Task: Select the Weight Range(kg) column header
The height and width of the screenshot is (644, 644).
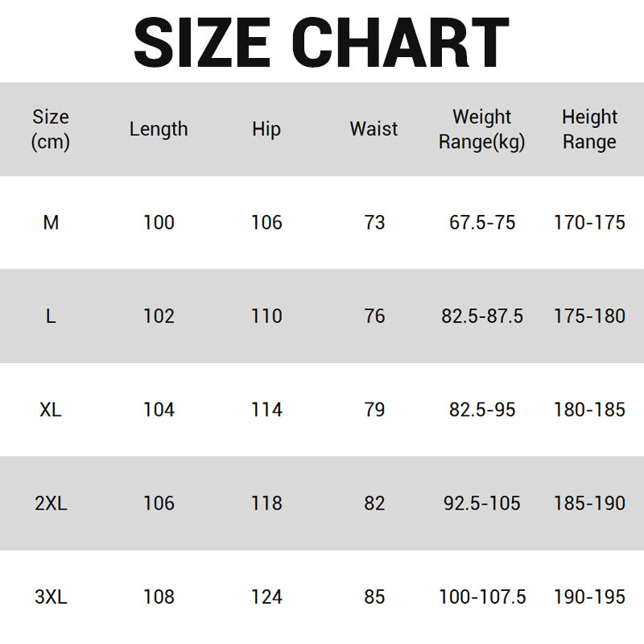Action: 481,130
